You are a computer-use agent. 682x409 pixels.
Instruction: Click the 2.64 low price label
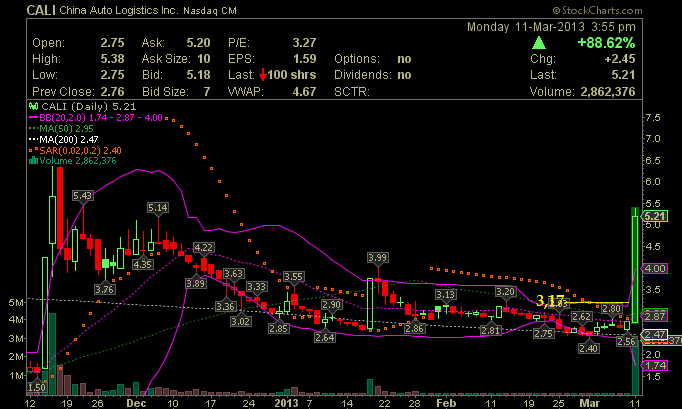[325, 337]
